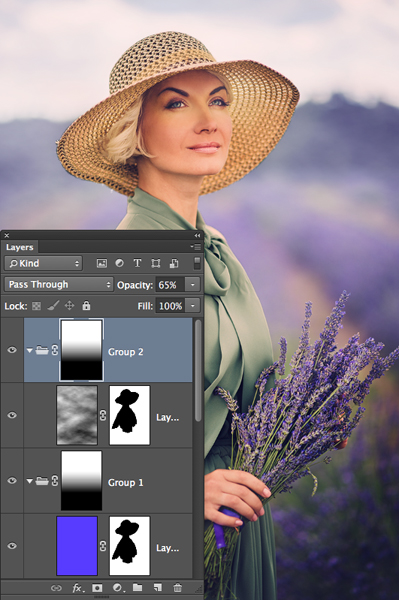399x600 pixels.
Task: Filter layers by pixel layers icon
Action: (x=101, y=263)
